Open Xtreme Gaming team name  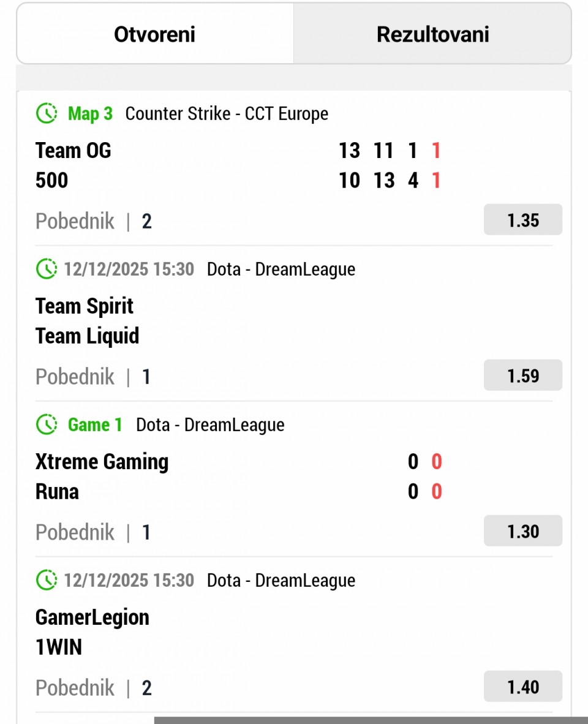pyautogui.click(x=102, y=462)
